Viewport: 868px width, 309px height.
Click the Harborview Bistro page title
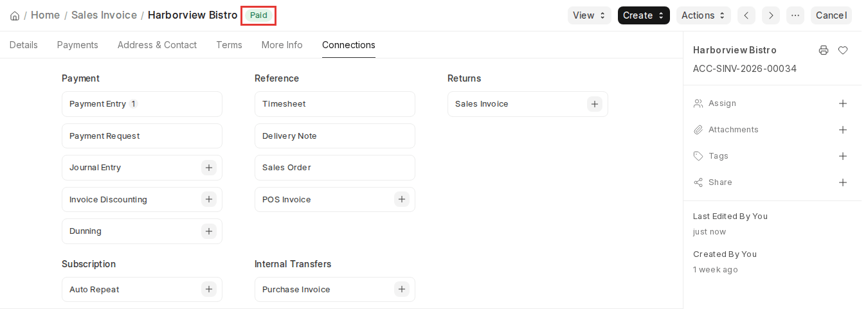[x=192, y=15]
